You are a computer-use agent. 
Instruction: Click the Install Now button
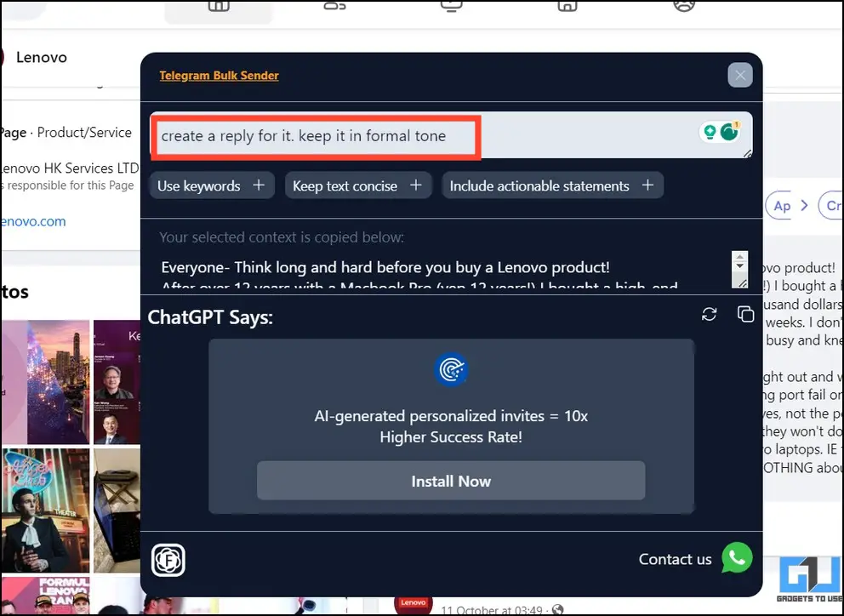451,481
